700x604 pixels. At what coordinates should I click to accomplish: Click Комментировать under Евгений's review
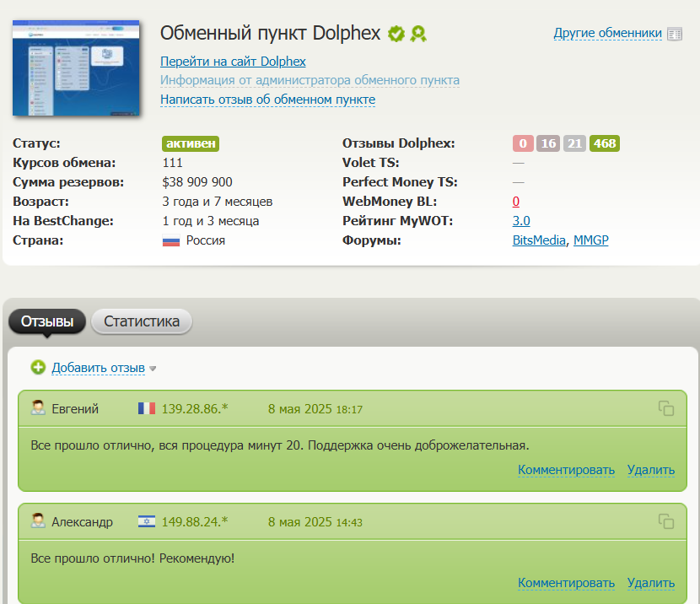click(x=566, y=470)
